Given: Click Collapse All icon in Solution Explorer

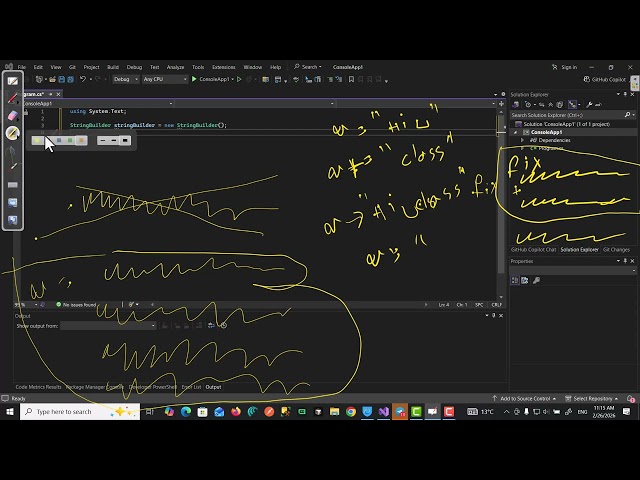Looking at the screenshot, I should (551, 104).
